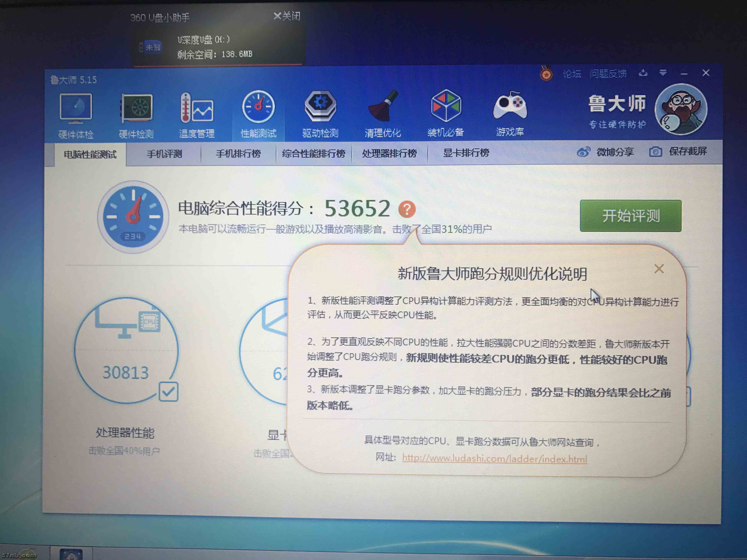Switch to 手机评测 tab

point(165,154)
